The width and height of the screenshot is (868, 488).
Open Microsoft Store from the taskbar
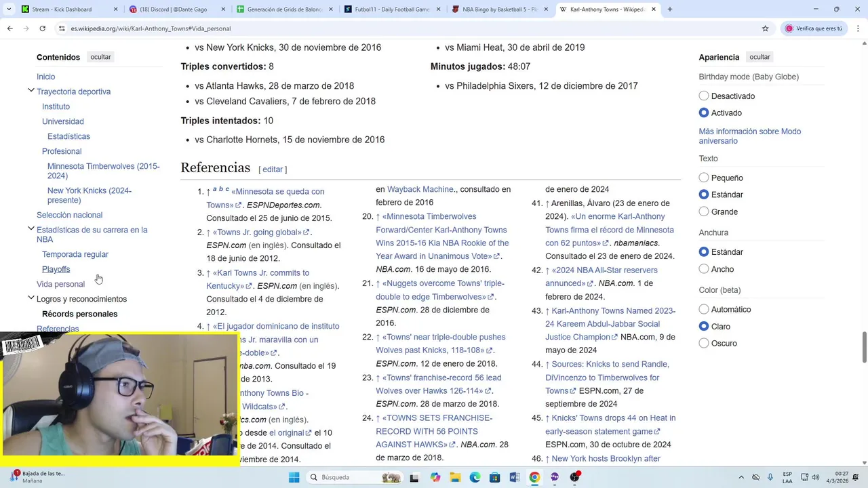pos(494,477)
